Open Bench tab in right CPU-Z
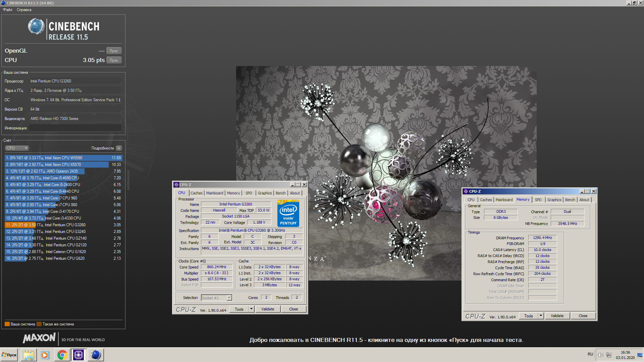644x362 pixels. [x=570, y=200]
